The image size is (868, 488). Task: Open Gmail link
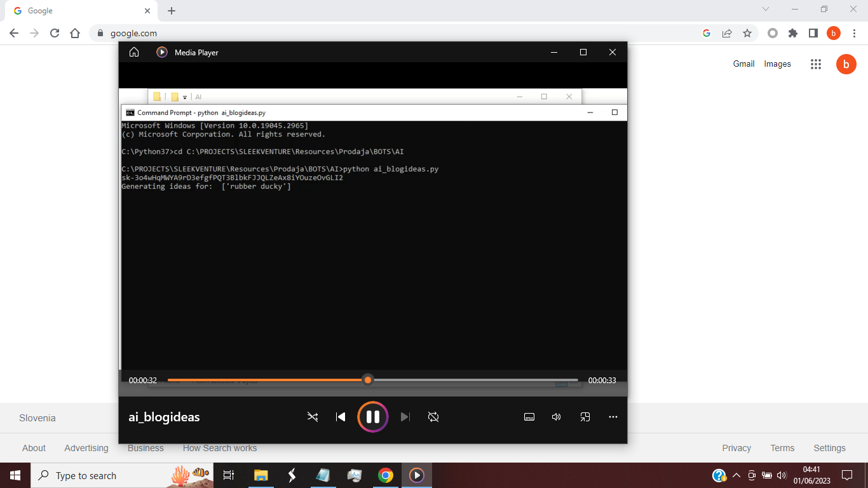743,64
